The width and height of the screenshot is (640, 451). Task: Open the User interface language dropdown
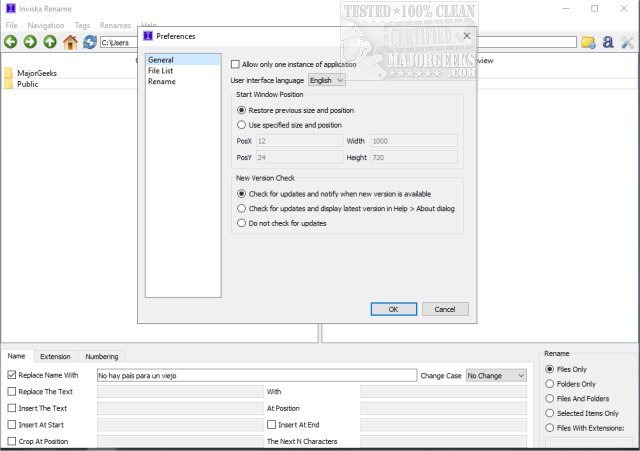[x=327, y=80]
